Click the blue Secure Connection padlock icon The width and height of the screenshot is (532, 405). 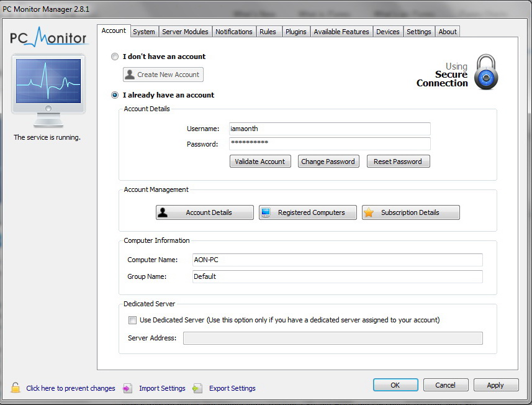[x=486, y=73]
